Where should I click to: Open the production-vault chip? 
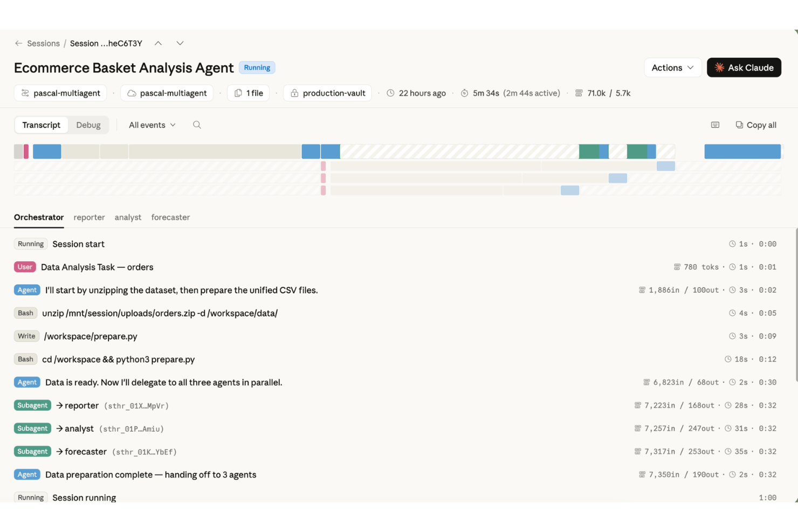pos(328,93)
